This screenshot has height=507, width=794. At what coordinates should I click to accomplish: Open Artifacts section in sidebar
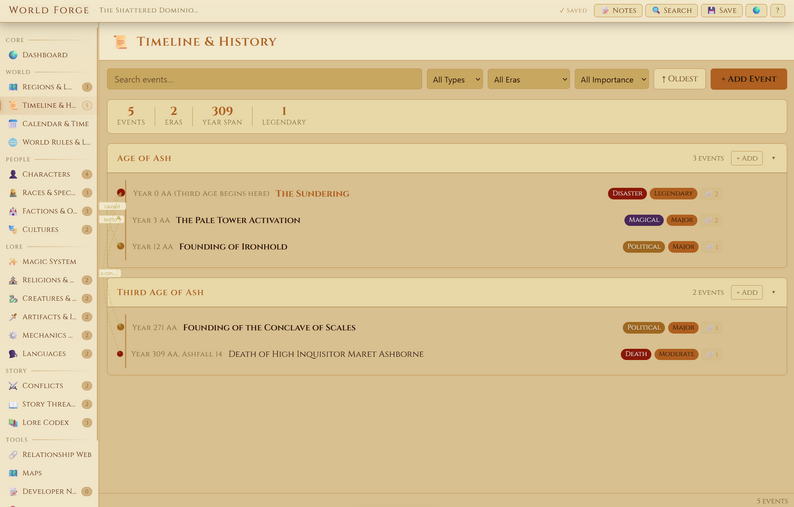pos(49,317)
